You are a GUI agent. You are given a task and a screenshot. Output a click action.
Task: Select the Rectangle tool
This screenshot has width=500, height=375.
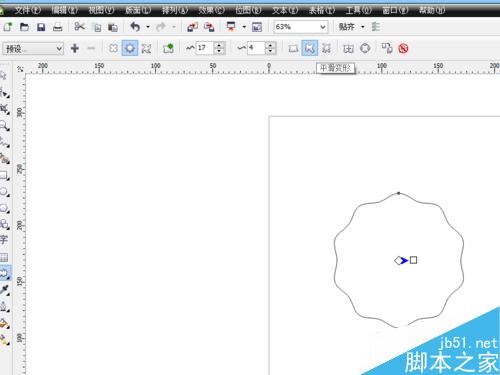point(5,175)
